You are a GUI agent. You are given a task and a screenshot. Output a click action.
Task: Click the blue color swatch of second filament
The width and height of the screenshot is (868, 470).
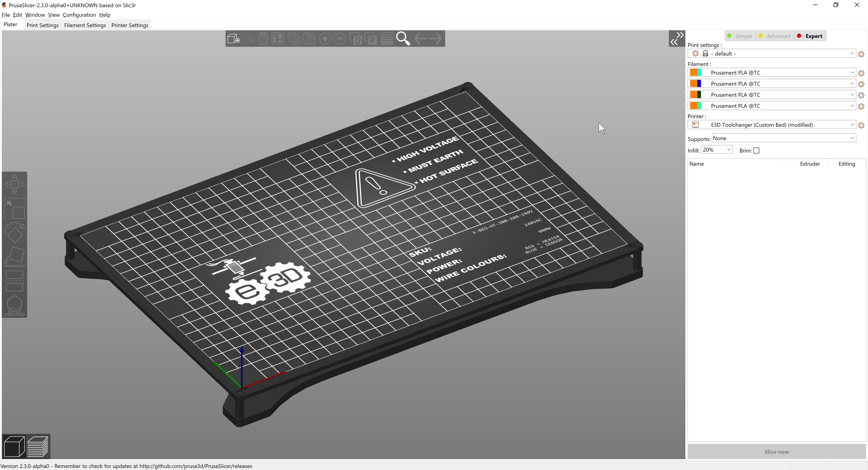click(699, 84)
